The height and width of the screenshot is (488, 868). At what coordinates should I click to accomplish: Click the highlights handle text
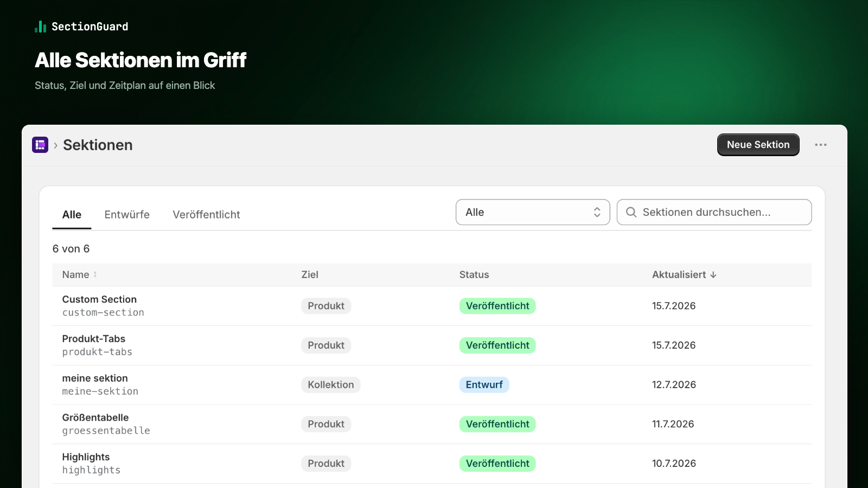coord(91,470)
